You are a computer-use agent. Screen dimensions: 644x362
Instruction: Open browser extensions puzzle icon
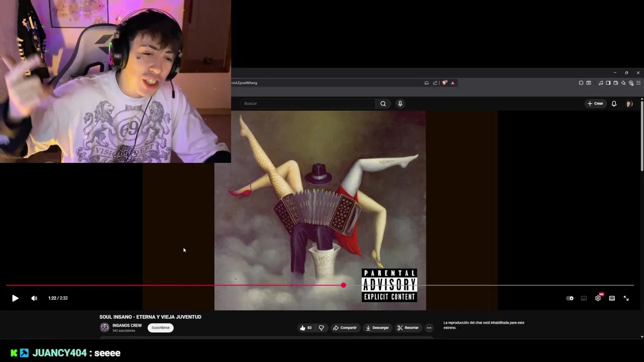click(x=581, y=83)
